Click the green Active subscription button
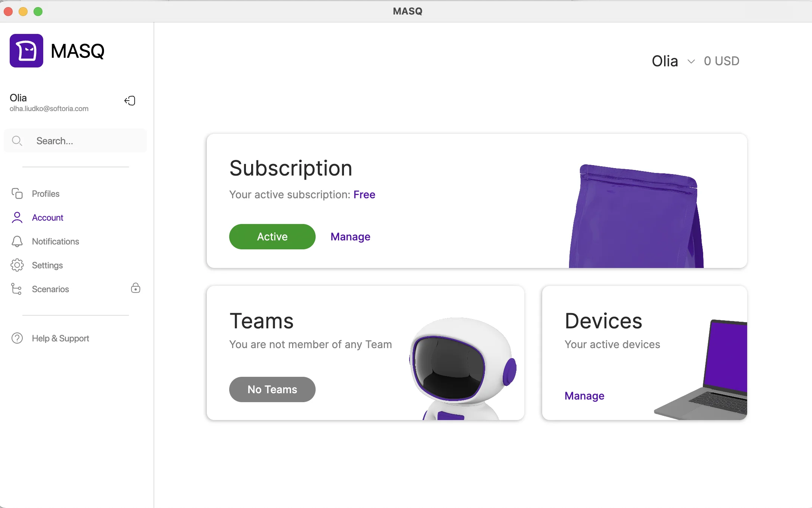Viewport: 812px width, 508px height. pos(272,237)
